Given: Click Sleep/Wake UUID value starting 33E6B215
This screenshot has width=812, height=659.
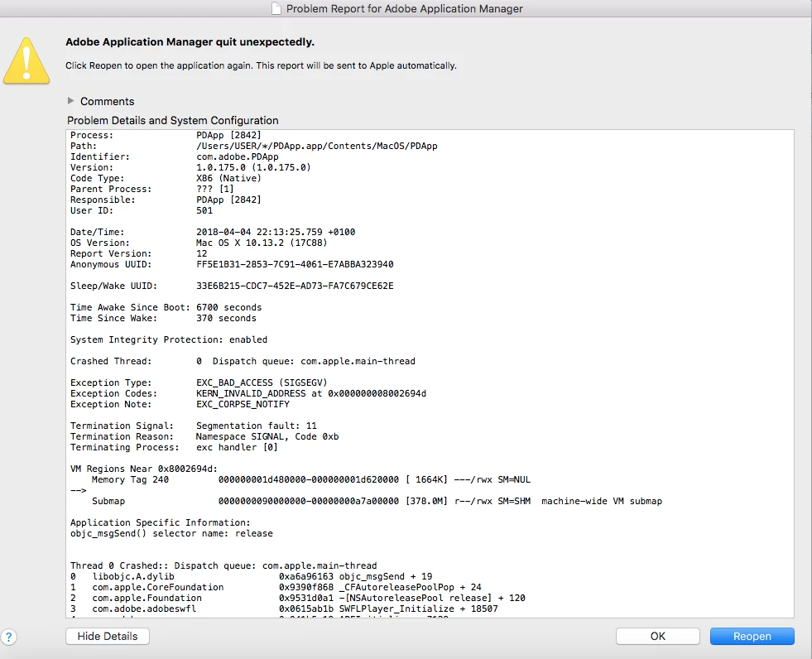Looking at the screenshot, I should click(295, 286).
